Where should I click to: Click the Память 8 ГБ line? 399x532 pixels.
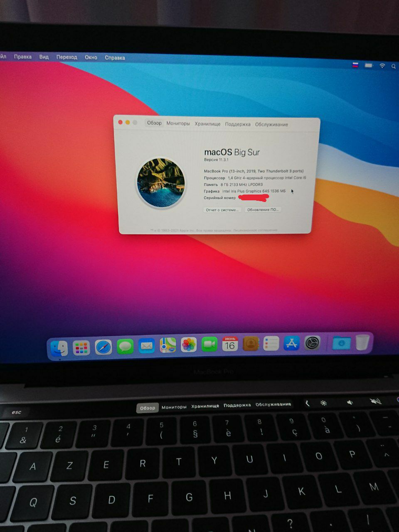click(233, 184)
